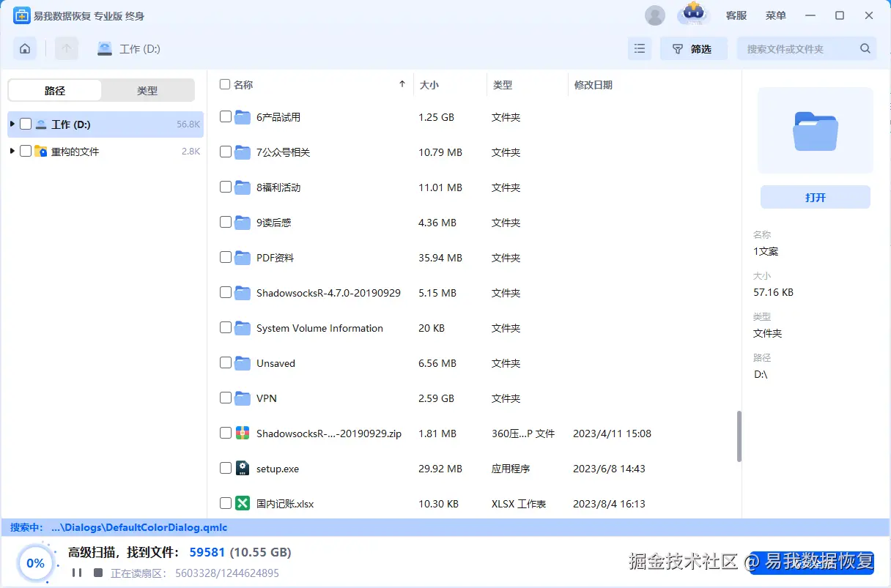Image resolution: width=891 pixels, height=588 pixels.
Task: Check the setup.exe checkbox
Action: [226, 468]
